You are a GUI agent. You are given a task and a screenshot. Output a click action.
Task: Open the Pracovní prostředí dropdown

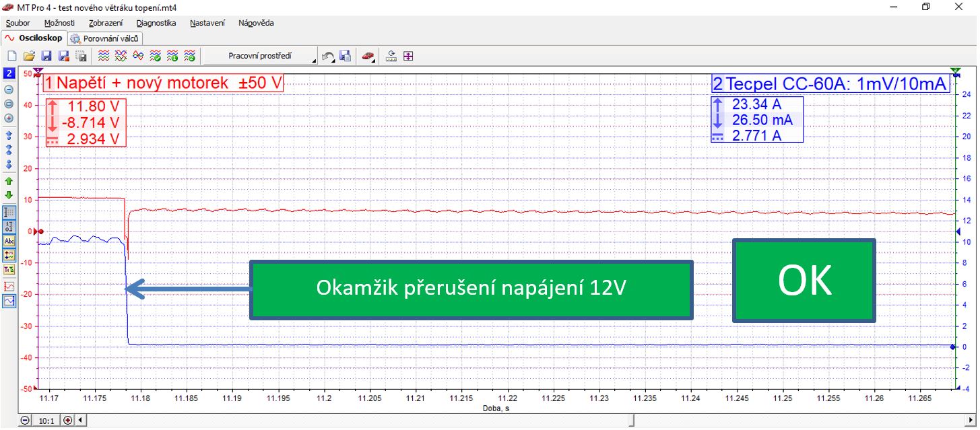coord(261,57)
